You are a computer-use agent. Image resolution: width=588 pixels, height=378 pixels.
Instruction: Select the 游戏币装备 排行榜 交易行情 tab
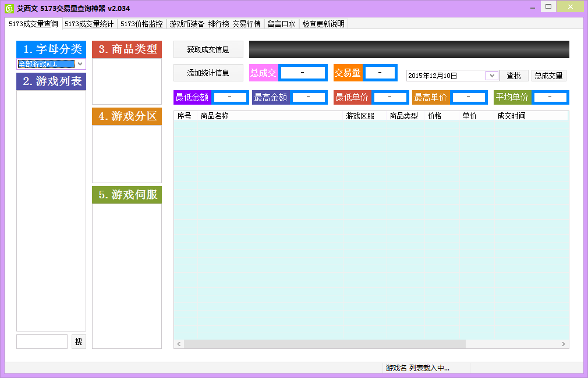click(x=215, y=24)
